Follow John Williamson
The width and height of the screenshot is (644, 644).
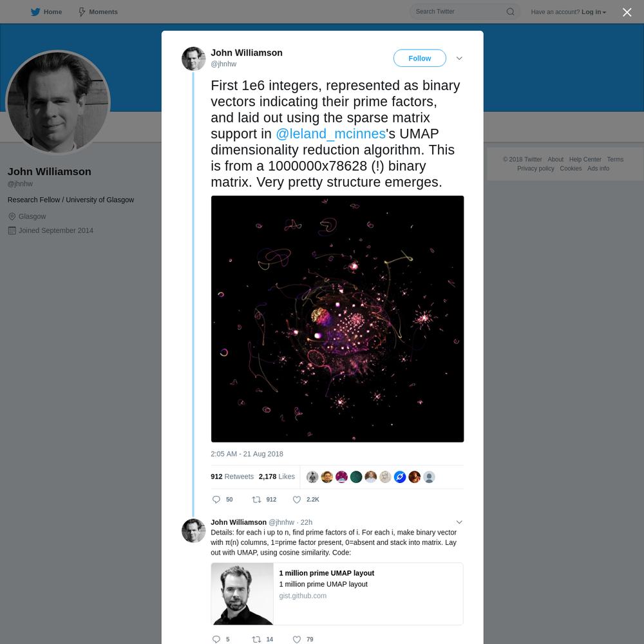tap(419, 59)
